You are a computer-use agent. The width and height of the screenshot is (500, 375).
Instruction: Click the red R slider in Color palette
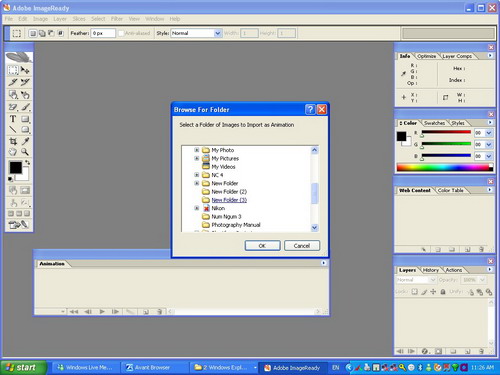point(446,132)
